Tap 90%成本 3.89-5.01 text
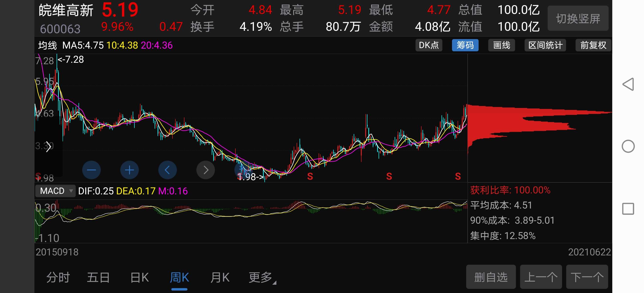Image resolution: width=644 pixels, height=293 pixels. (x=512, y=220)
